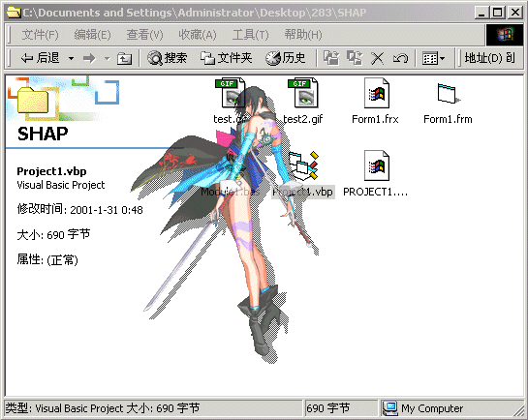Open the Forward button dropdown arrow
528x420 pixels.
click(108, 58)
